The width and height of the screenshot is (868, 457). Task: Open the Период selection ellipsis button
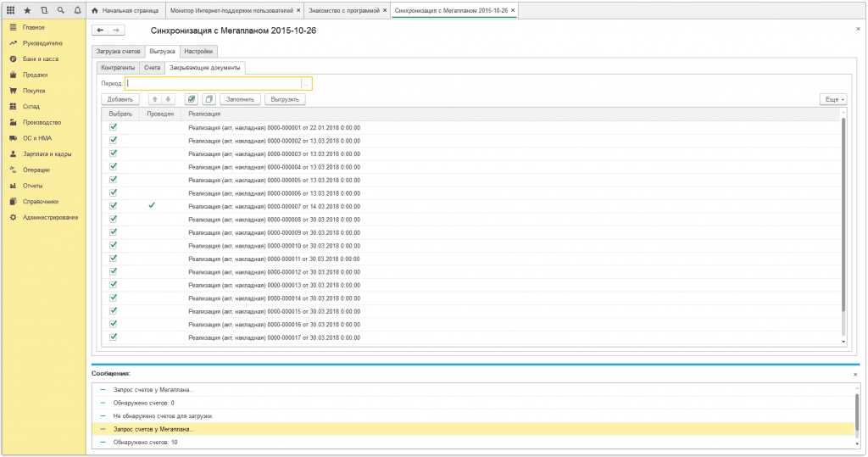click(305, 83)
